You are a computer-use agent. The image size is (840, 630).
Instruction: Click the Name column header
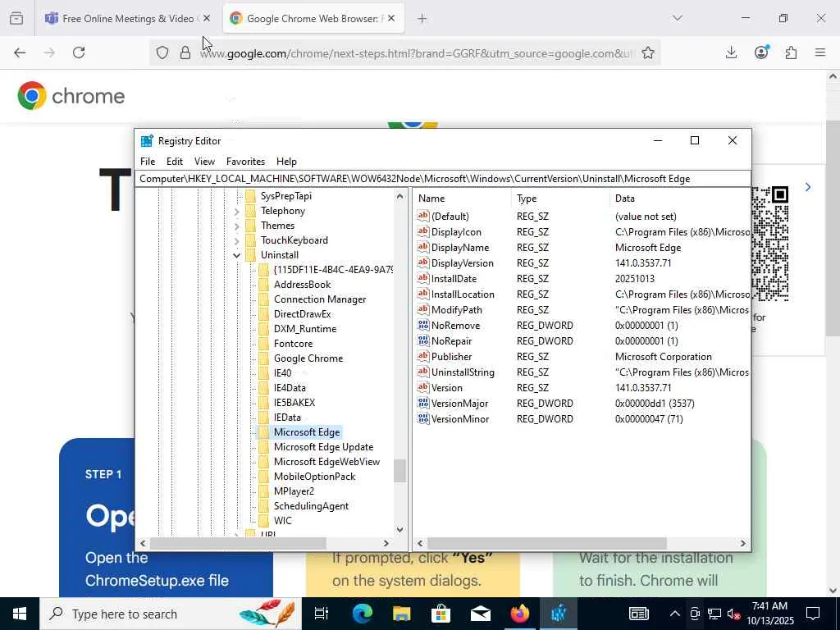431,199
